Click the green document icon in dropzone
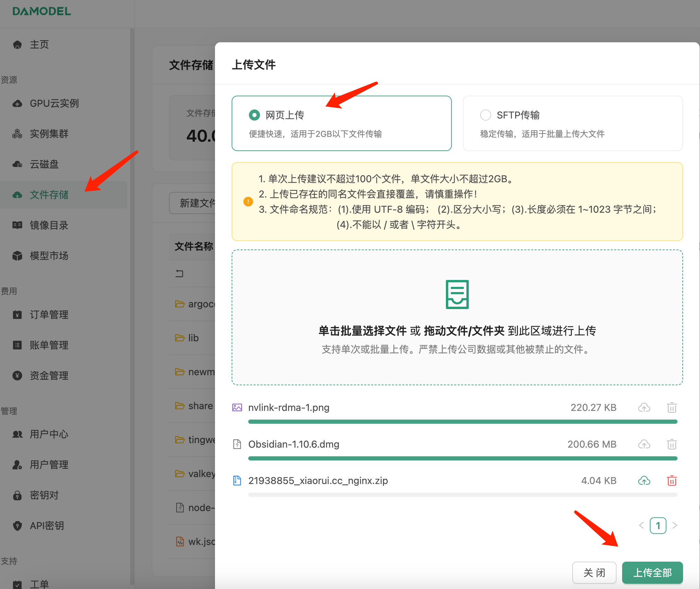 point(457,294)
